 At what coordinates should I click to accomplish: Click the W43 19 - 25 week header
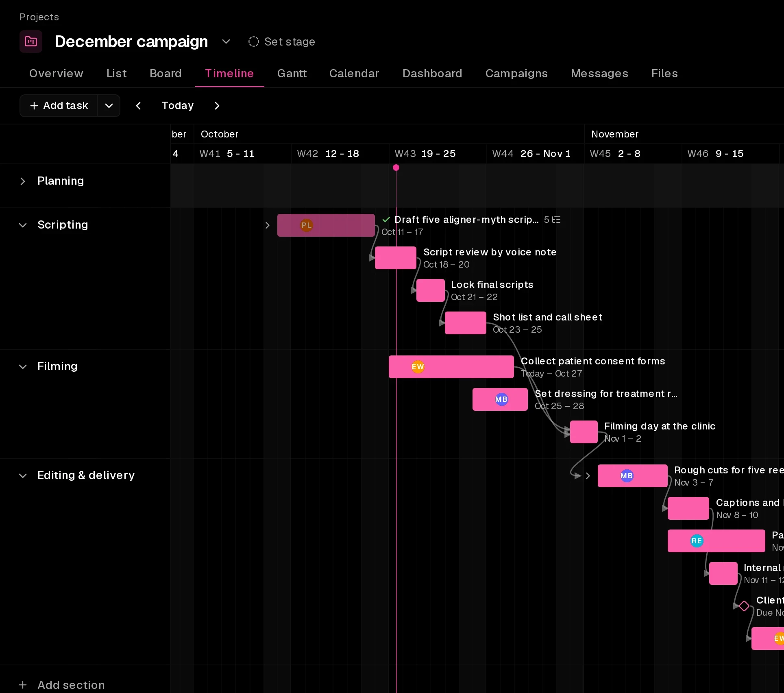(x=438, y=154)
